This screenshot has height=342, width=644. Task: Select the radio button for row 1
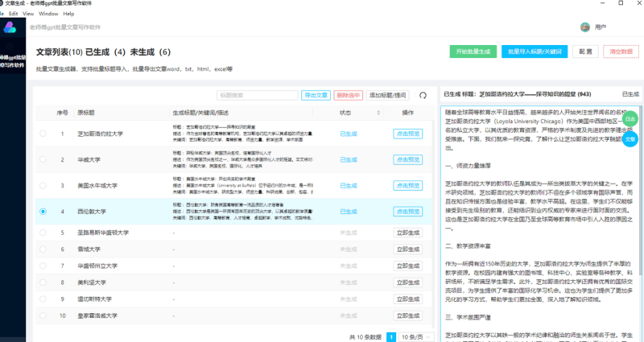click(43, 134)
